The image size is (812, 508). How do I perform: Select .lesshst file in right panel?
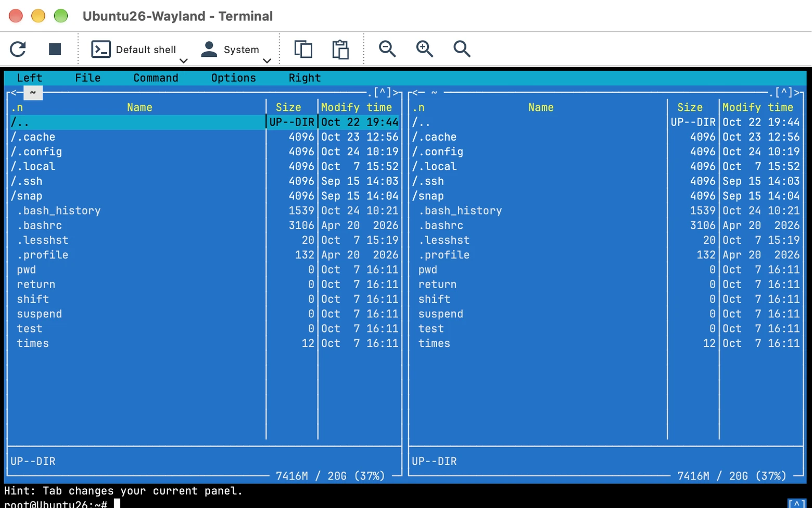click(606, 240)
